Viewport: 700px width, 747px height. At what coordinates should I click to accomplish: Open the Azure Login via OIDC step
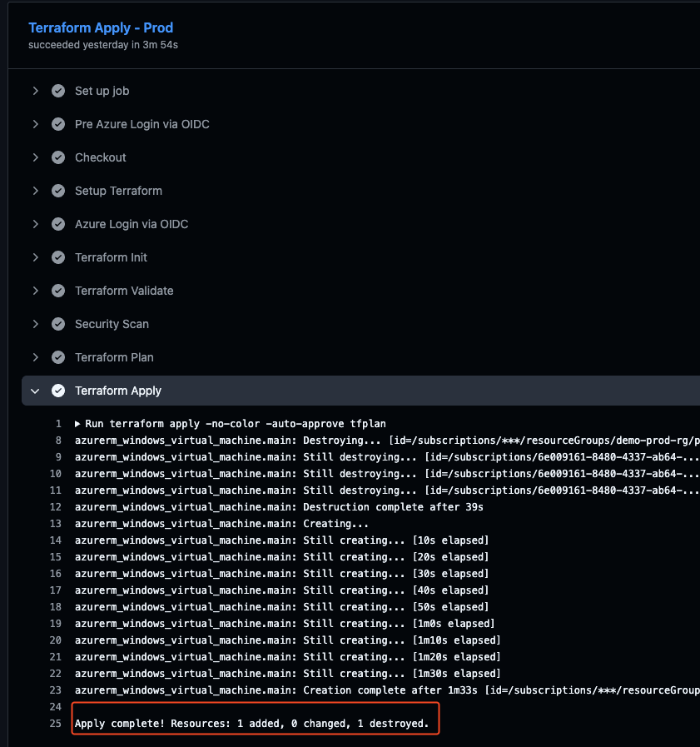click(x=132, y=224)
